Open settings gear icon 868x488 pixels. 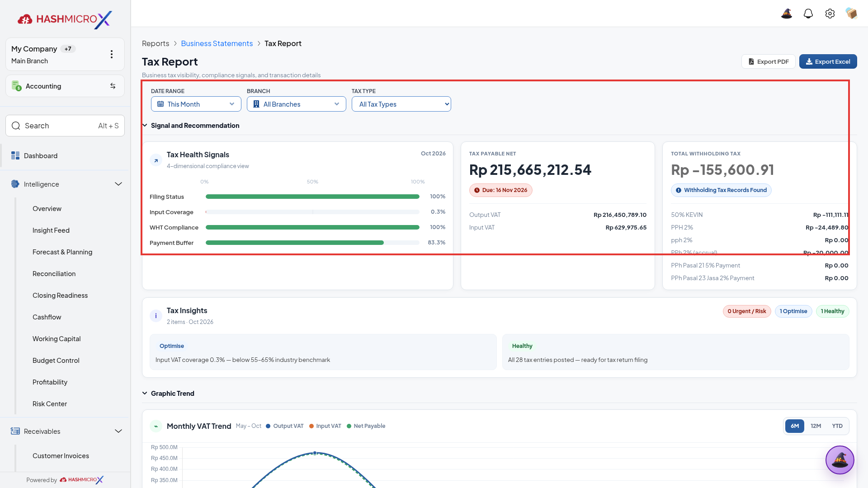[x=830, y=14]
